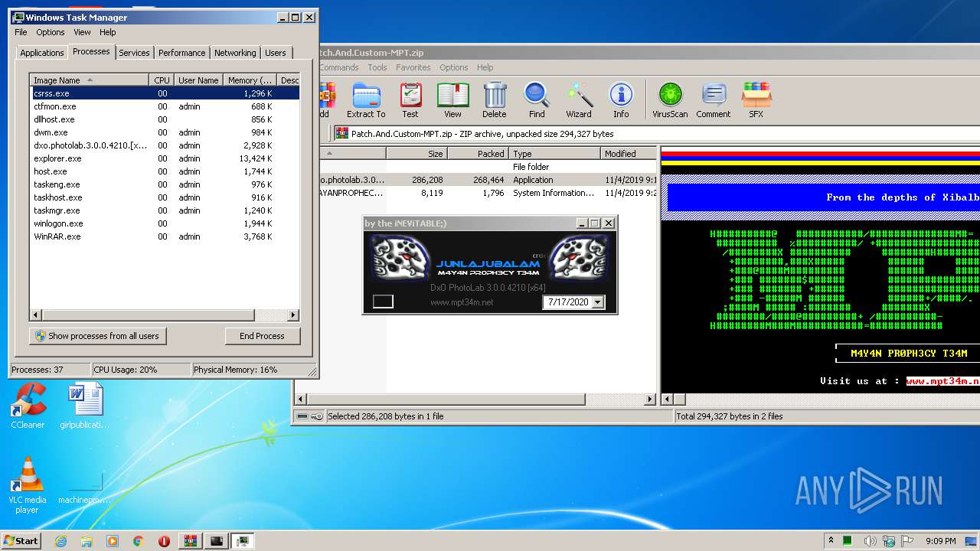Open the 7/17/2020 date dropdown in patcher
980x551 pixels.
598,302
